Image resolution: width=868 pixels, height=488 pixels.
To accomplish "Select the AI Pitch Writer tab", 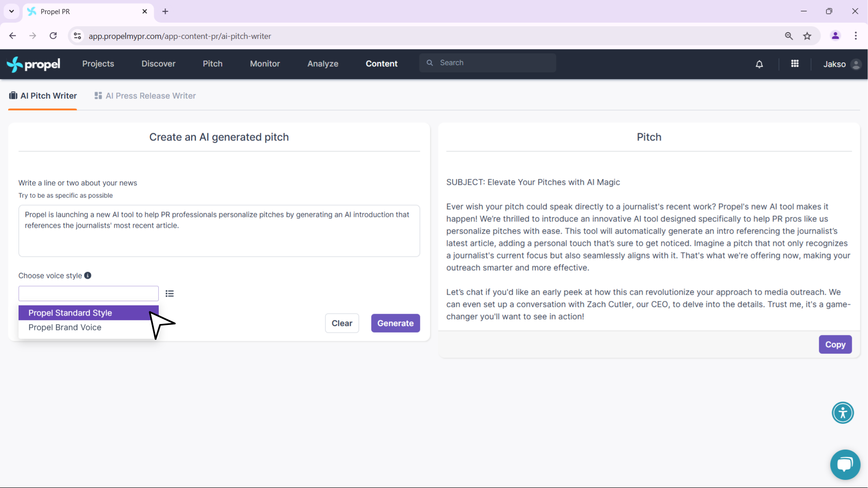I will pos(43,96).
